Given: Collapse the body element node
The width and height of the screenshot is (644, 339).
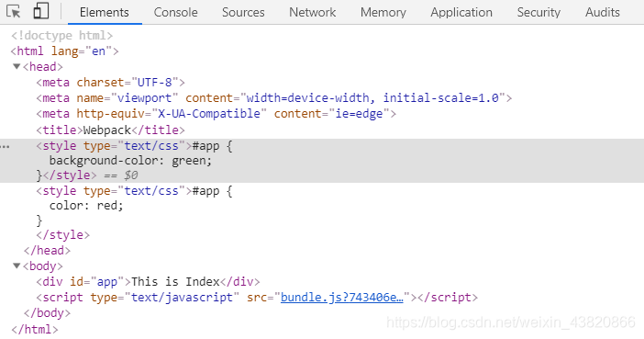Looking at the screenshot, I should (x=17, y=266).
